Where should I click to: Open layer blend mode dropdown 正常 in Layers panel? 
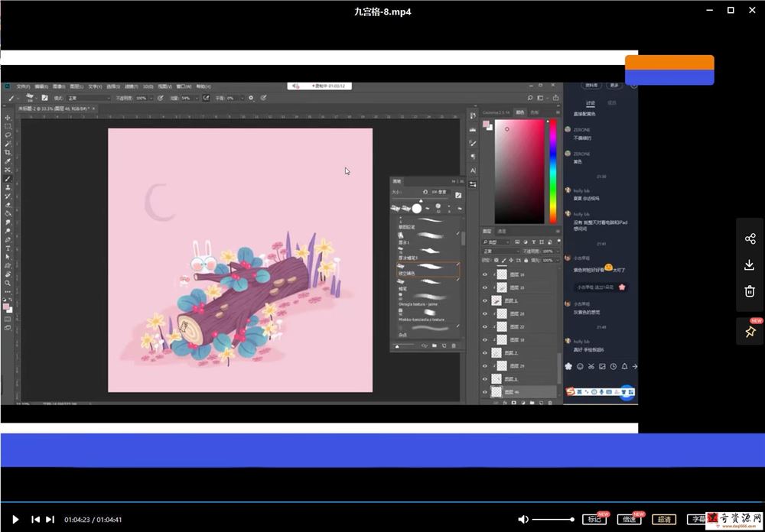pyautogui.click(x=500, y=251)
